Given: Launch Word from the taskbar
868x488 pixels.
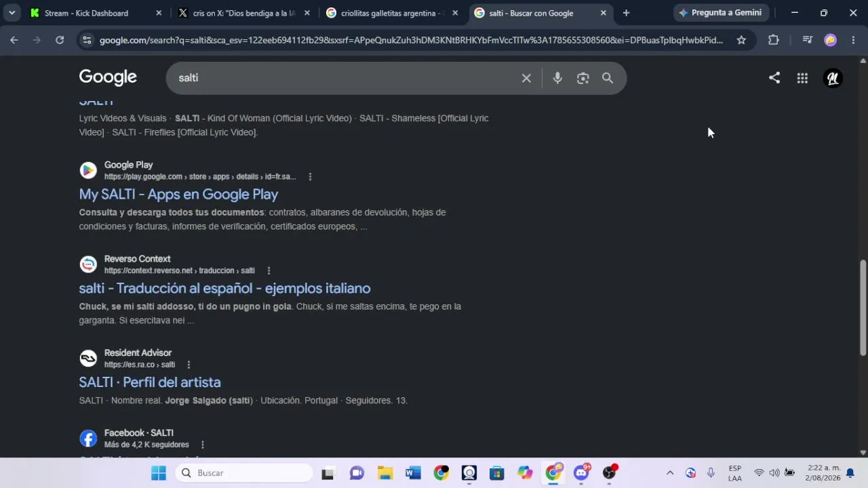Looking at the screenshot, I should point(413,473).
